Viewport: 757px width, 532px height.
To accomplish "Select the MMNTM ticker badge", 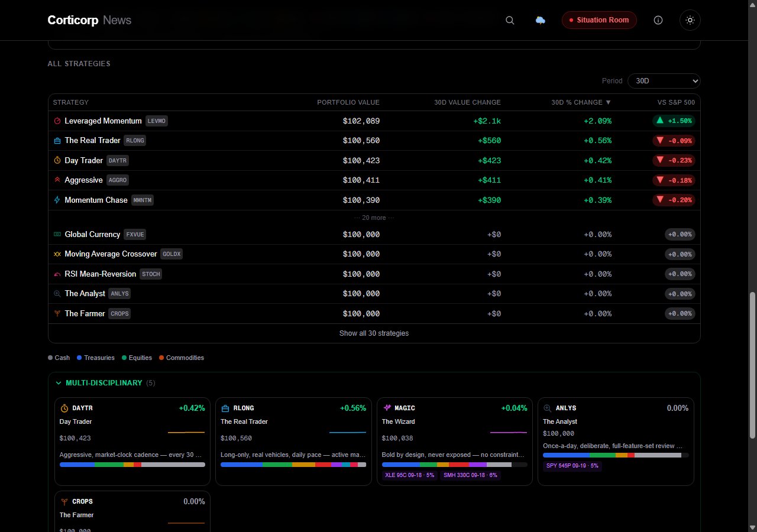I will pyautogui.click(x=143, y=200).
